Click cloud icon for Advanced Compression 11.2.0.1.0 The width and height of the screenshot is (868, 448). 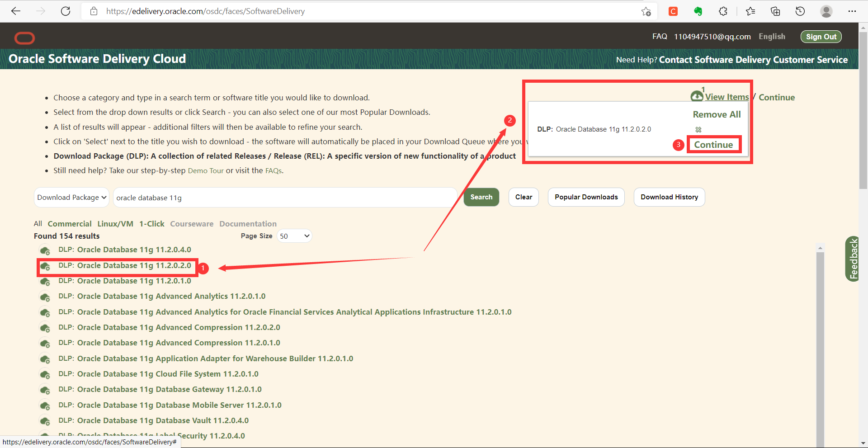click(45, 344)
